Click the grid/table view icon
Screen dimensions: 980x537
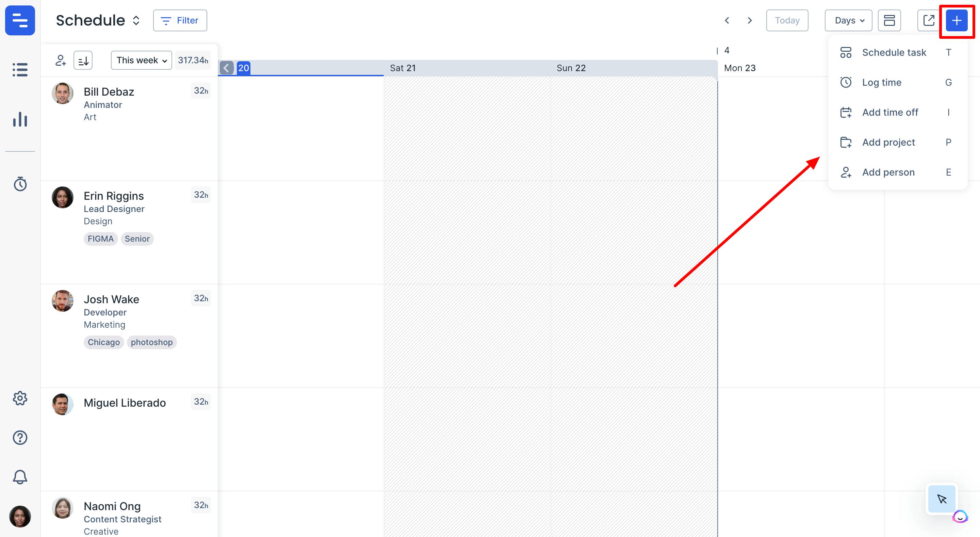(x=889, y=20)
